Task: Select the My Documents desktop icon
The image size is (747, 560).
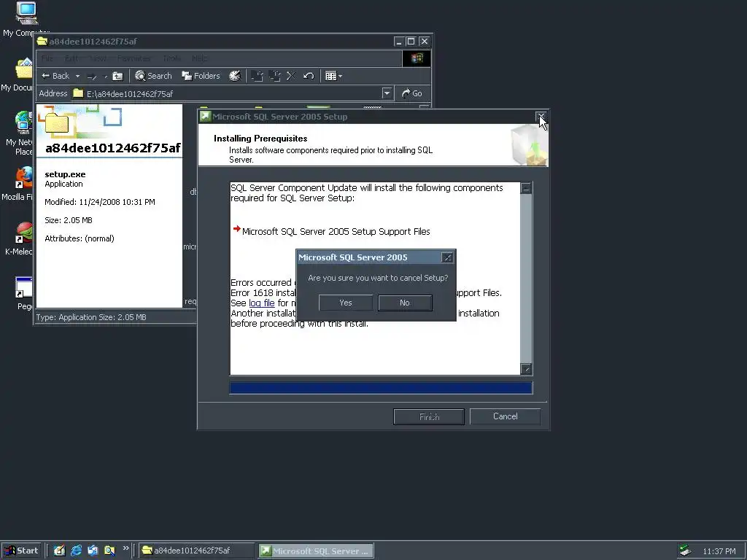Action: click(x=19, y=75)
